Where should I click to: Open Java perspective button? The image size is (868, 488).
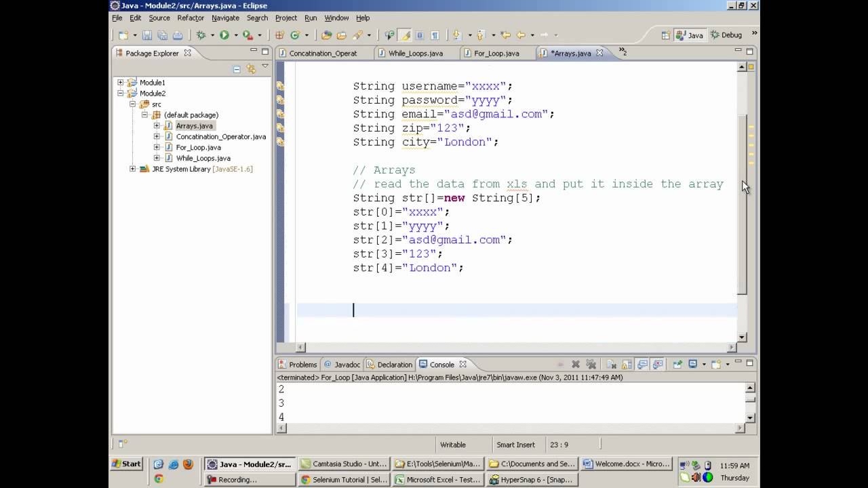(689, 35)
